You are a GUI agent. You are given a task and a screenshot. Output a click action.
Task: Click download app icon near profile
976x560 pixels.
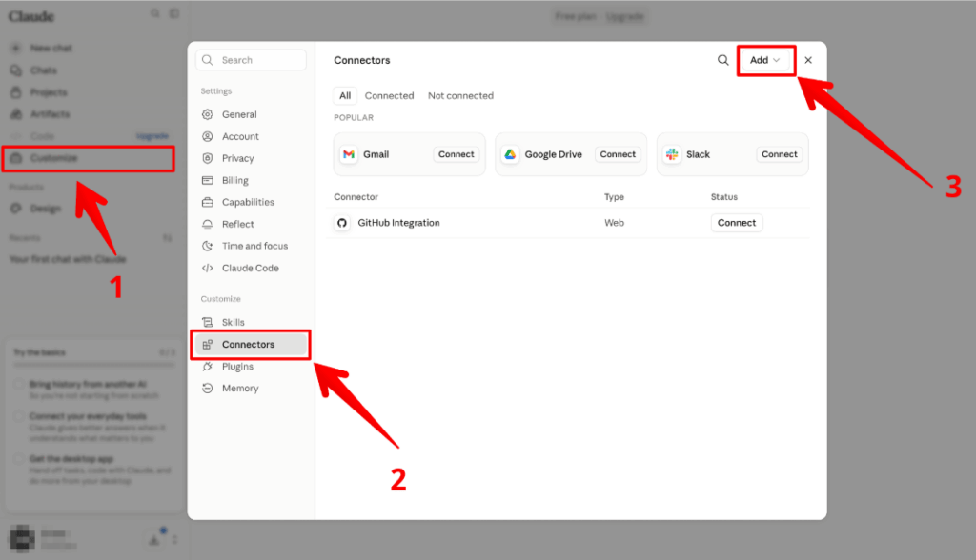(x=153, y=539)
